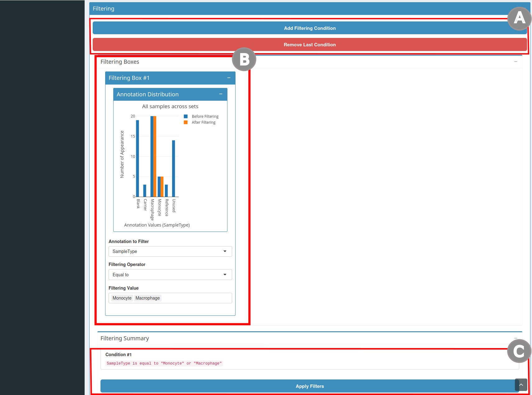Collapse Filtering Box #1

229,78
